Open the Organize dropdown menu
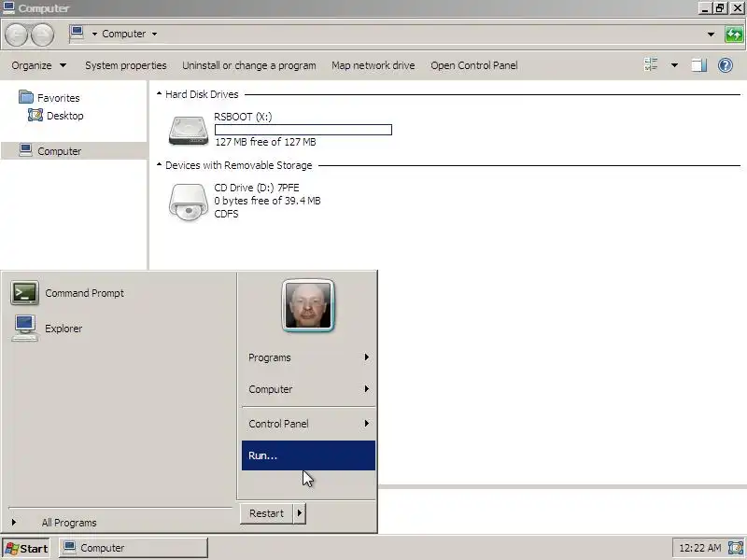Screen dimensions: 747x560 click(39, 65)
